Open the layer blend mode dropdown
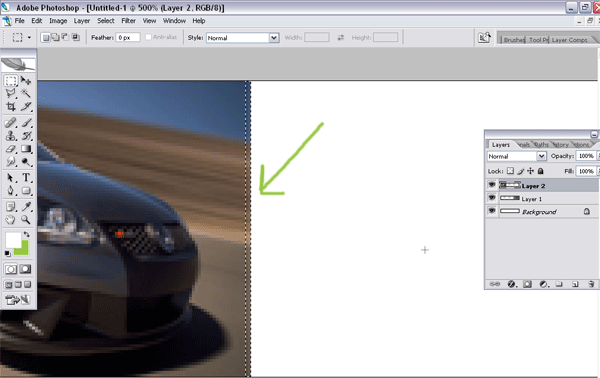Screen dimensions: 600x378 point(517,156)
